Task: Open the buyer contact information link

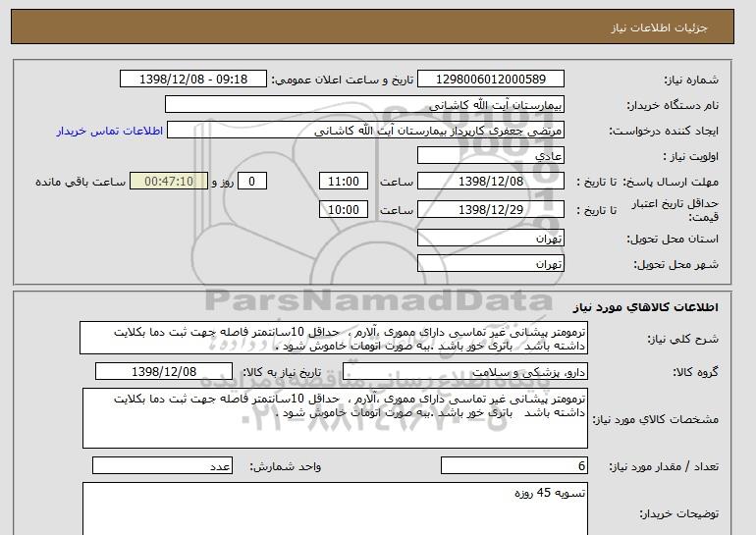Action: [109, 131]
